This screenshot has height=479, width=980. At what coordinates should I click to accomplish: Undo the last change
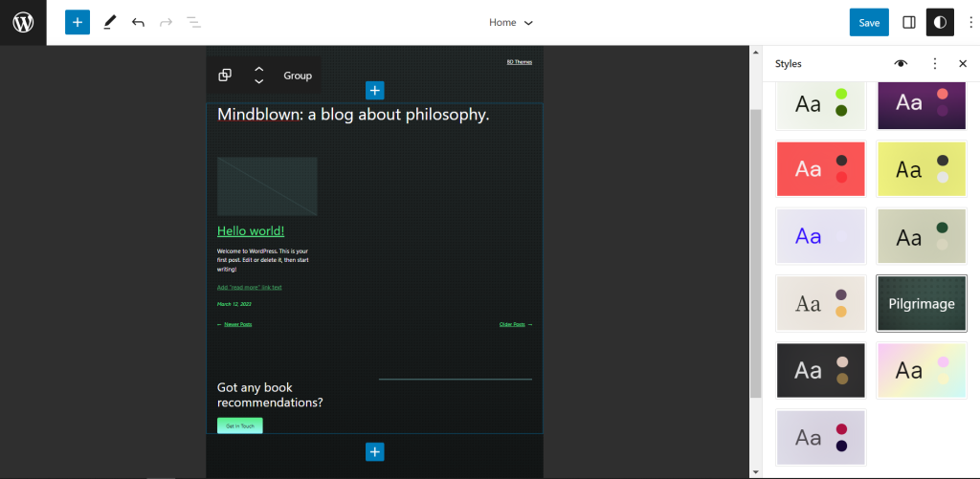click(138, 23)
